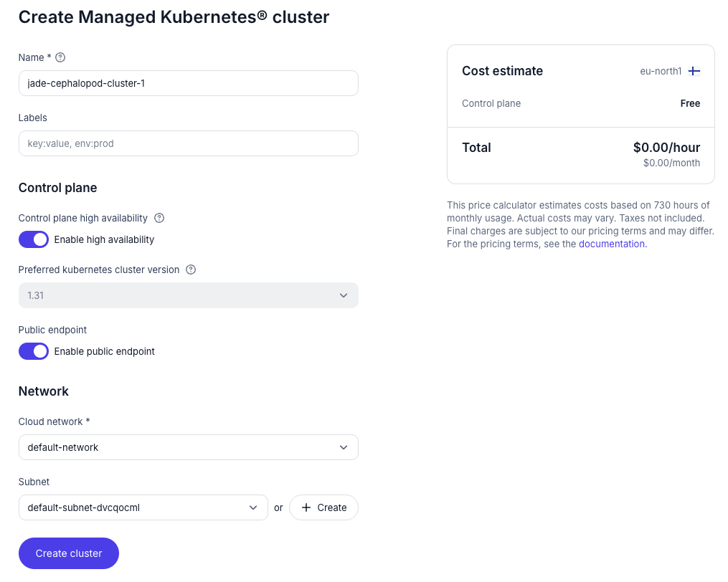This screenshot has height=582, width=728.
Task: Click the help icon next to Preferred kubernetes cluster version
Action: [x=191, y=270]
